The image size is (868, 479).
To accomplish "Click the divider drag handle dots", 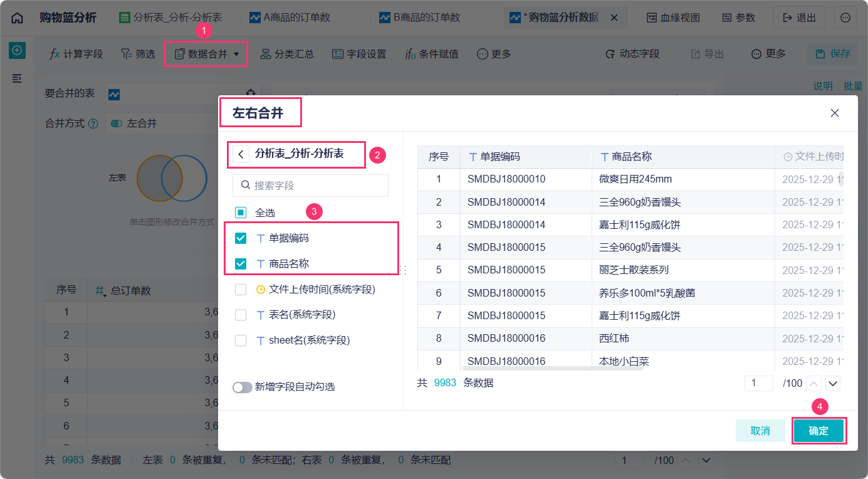I will (x=403, y=270).
